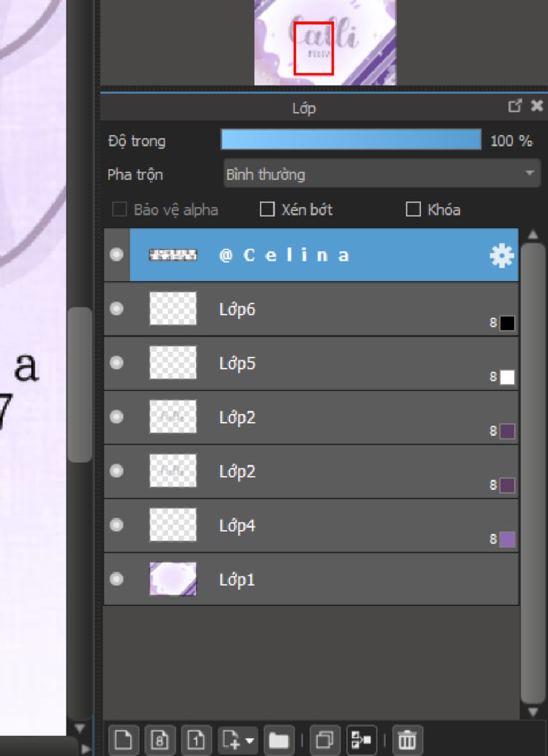The image size is (548, 756).
Task: Select the Lớp5 layer
Action: (311, 363)
